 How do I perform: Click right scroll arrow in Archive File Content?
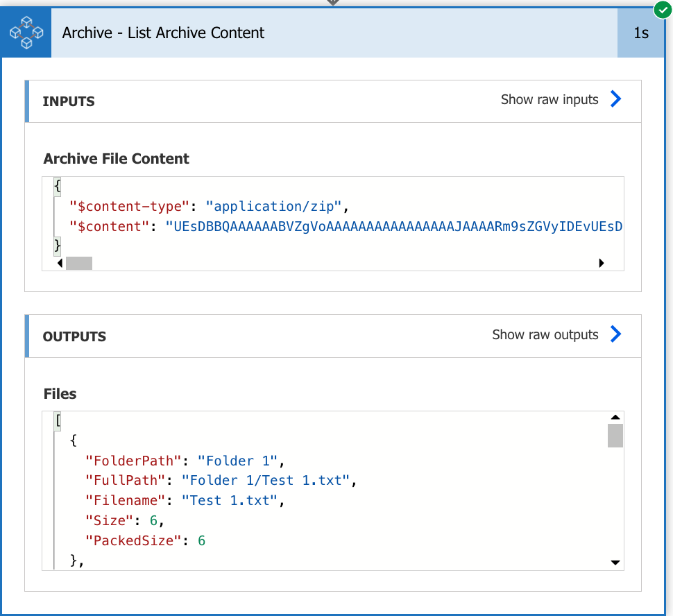point(602,263)
